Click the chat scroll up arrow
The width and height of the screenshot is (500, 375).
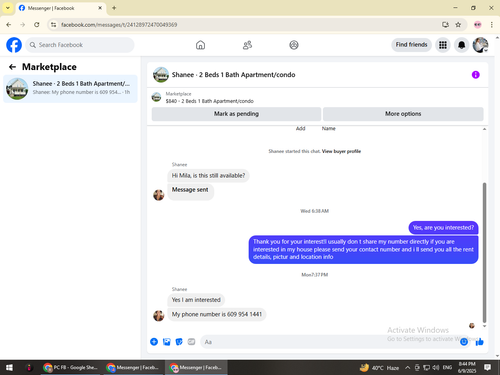484,129
